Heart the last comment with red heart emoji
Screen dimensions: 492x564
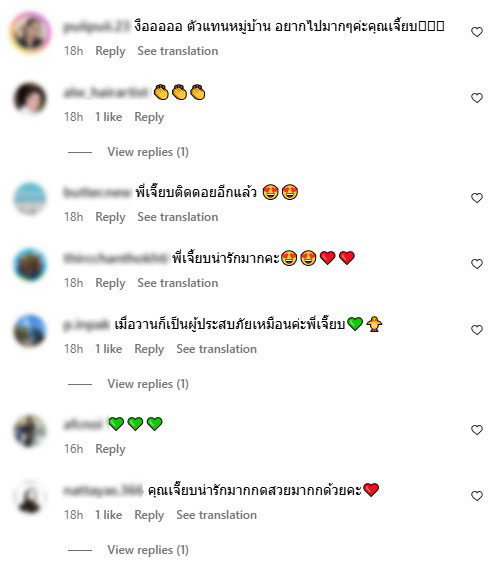tap(477, 496)
